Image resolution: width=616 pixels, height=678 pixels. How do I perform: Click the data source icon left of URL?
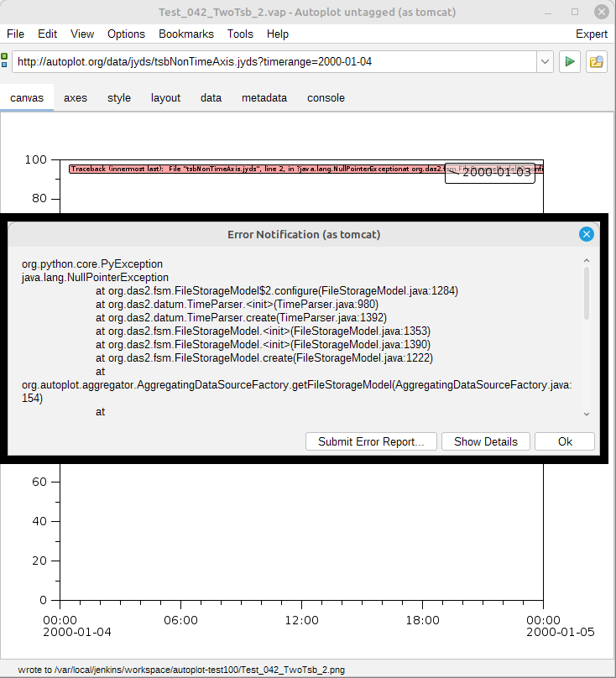[x=6, y=61]
